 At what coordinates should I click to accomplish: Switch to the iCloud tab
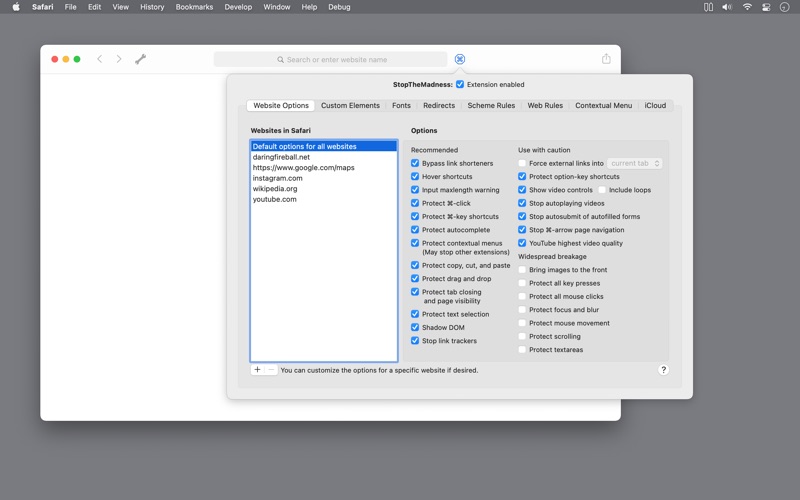point(655,106)
